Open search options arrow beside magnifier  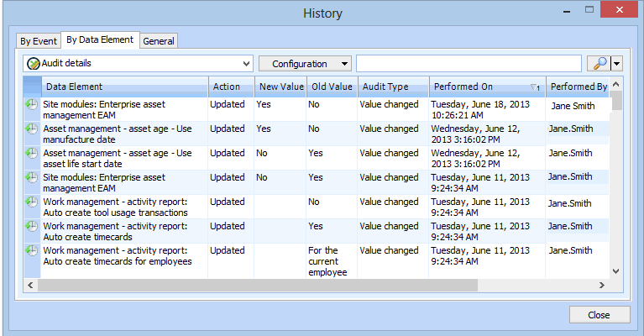(617, 64)
